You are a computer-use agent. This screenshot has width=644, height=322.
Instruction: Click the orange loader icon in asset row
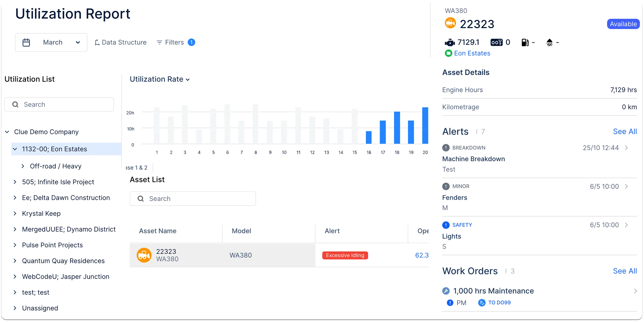coord(144,255)
